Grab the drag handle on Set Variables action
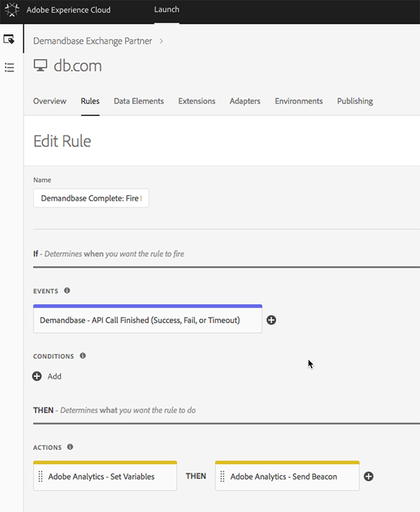 click(x=41, y=477)
